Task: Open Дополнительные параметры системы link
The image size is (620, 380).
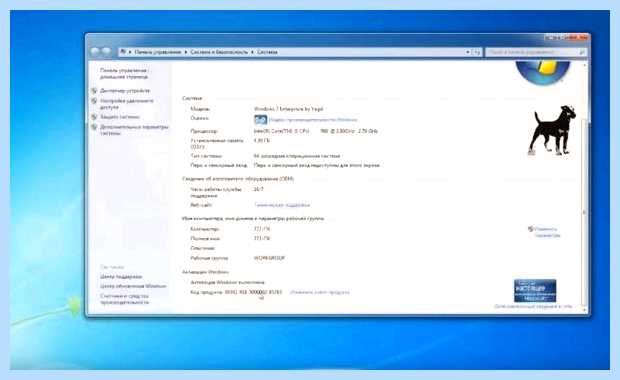Action: [x=134, y=130]
